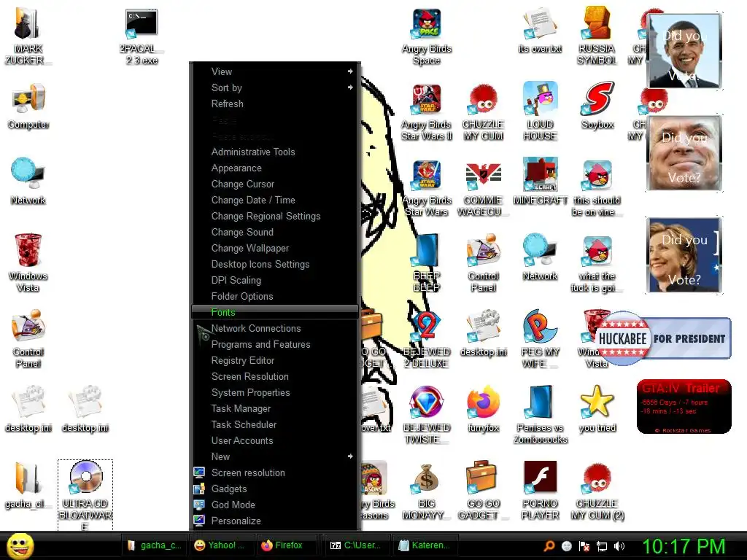Click the search magnifier tray icon
747x560 pixels.
click(x=549, y=546)
